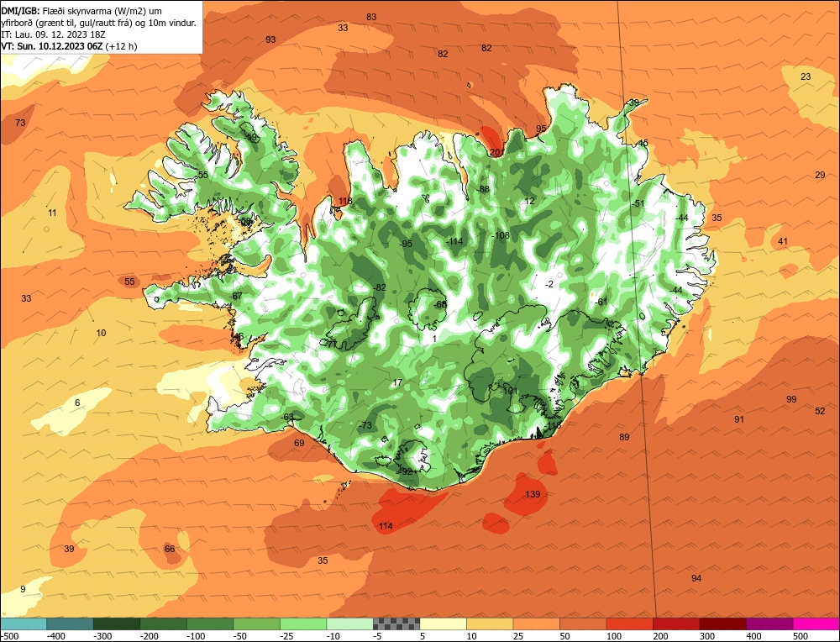Select the dark maroon 300 to 400 legend swatch
This screenshot has width=840, height=642.
(722, 624)
